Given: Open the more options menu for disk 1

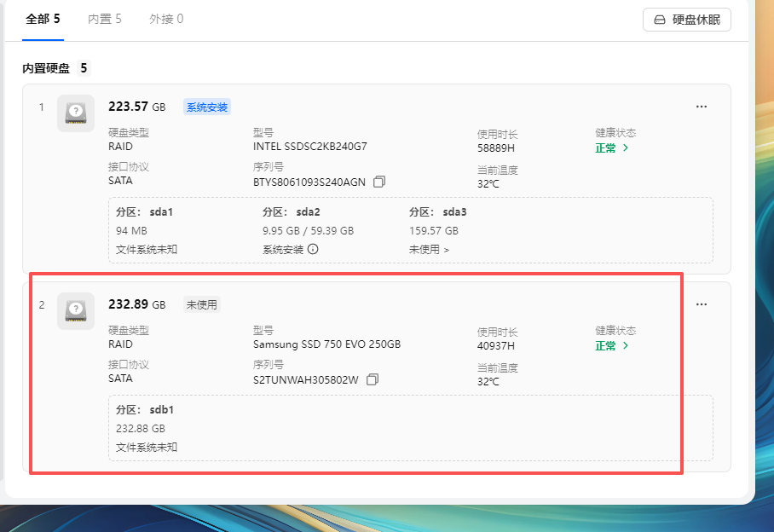Looking at the screenshot, I should (x=702, y=107).
